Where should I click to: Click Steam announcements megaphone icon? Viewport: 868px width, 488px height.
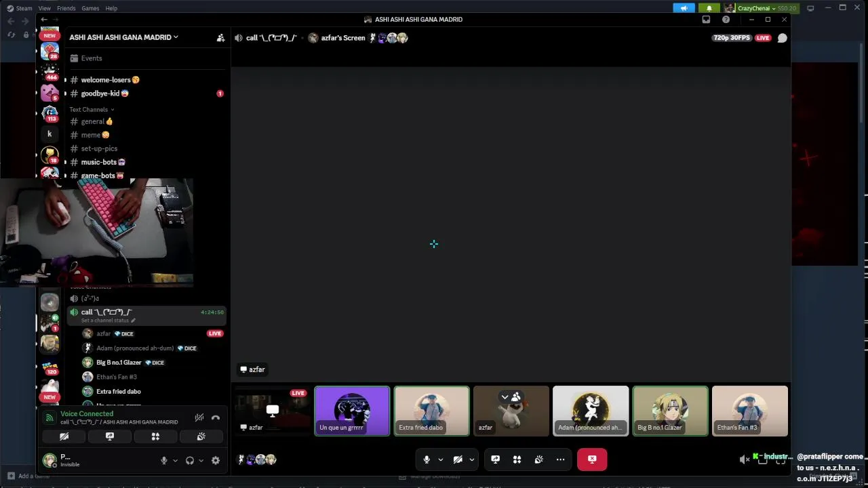(x=684, y=8)
